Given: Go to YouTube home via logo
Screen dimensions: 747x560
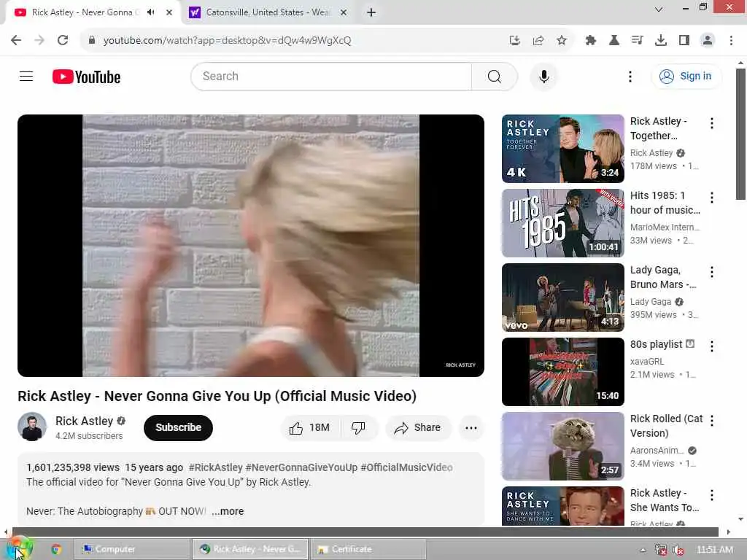Looking at the screenshot, I should (86, 77).
